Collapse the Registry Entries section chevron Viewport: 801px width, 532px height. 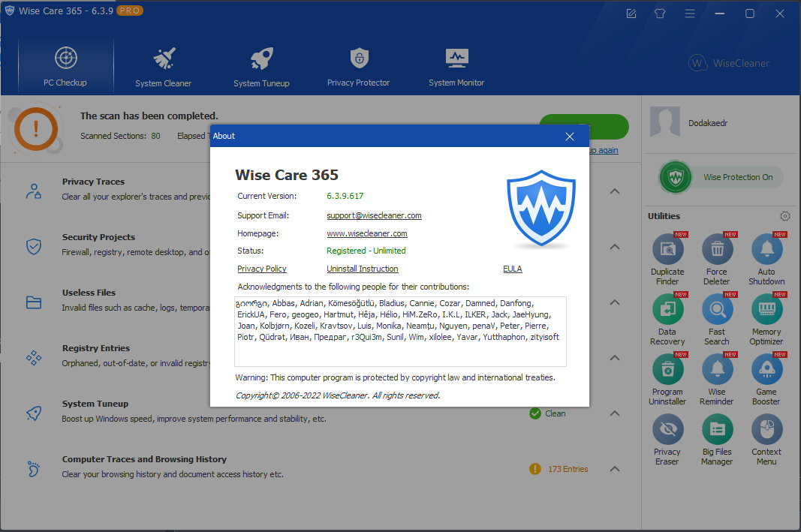click(615, 358)
